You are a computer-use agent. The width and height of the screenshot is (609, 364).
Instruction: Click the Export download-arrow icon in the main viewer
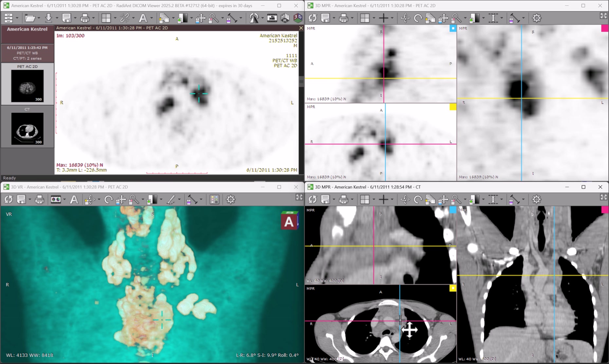click(48, 18)
